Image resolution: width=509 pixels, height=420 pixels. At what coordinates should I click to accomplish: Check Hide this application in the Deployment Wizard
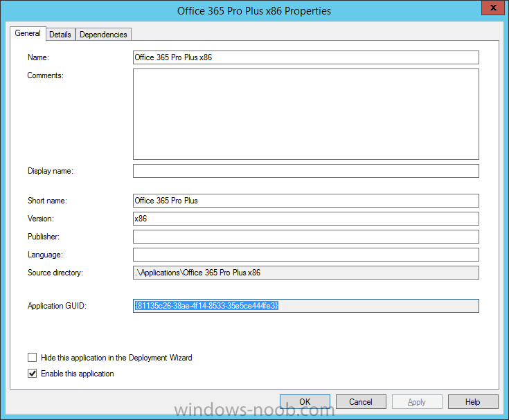pos(32,358)
